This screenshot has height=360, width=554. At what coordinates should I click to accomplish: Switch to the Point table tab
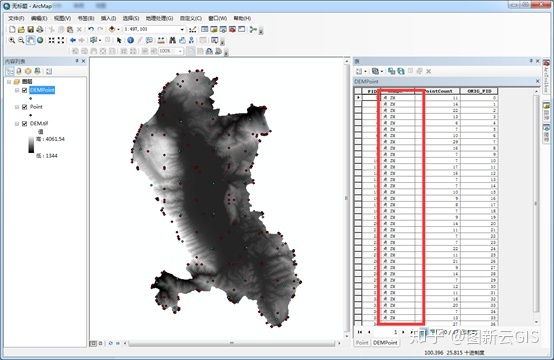coord(362,343)
